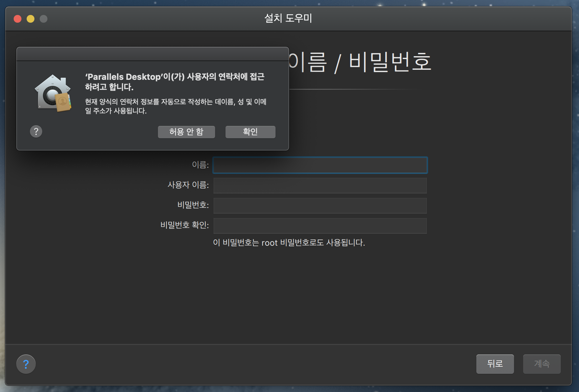
Task: Click the security house icon in the dialog
Action: click(53, 93)
